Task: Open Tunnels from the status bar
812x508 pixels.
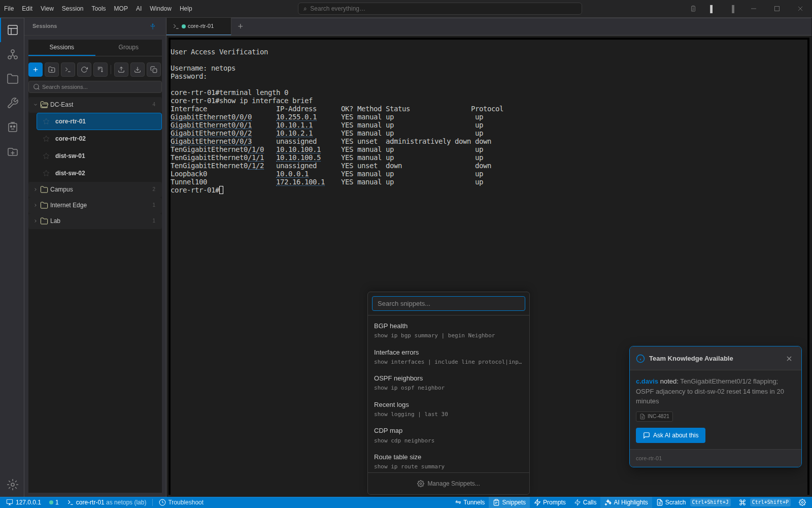Action: point(470,502)
